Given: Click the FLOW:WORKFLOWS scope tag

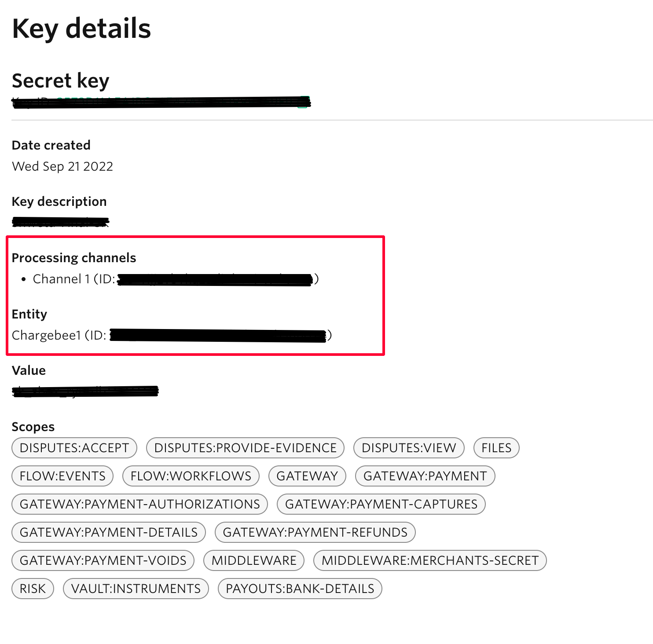Looking at the screenshot, I should click(x=191, y=476).
